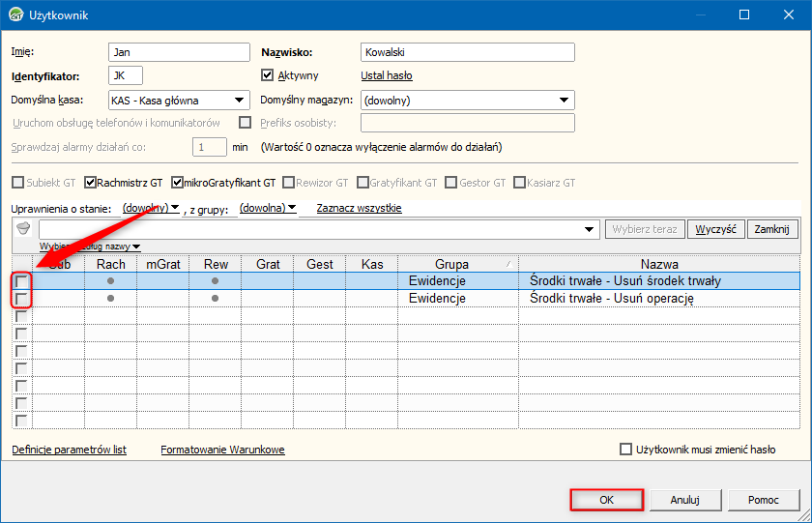Click into the Nazwisko input field

[x=467, y=52]
